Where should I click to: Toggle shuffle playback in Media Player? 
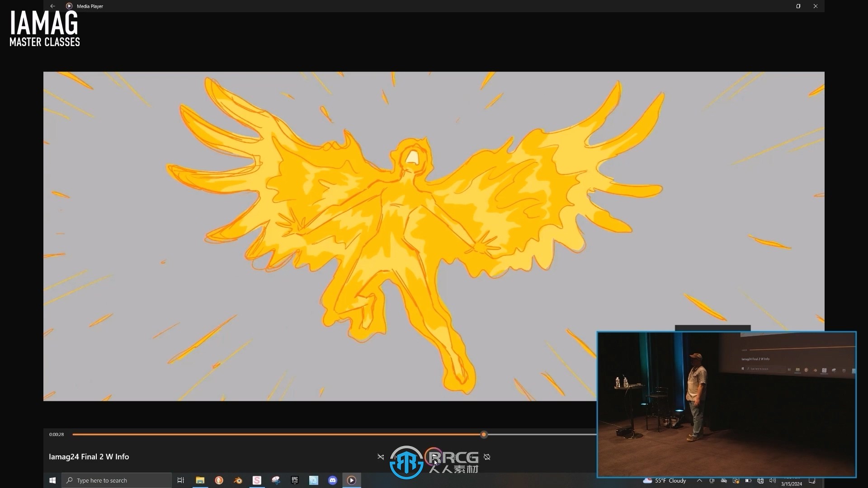point(381,457)
